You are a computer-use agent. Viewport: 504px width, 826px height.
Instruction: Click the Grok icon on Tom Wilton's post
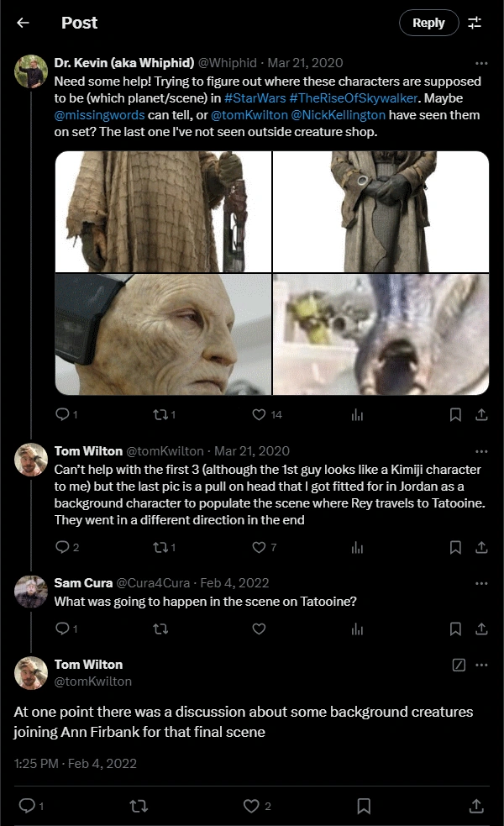click(x=459, y=665)
